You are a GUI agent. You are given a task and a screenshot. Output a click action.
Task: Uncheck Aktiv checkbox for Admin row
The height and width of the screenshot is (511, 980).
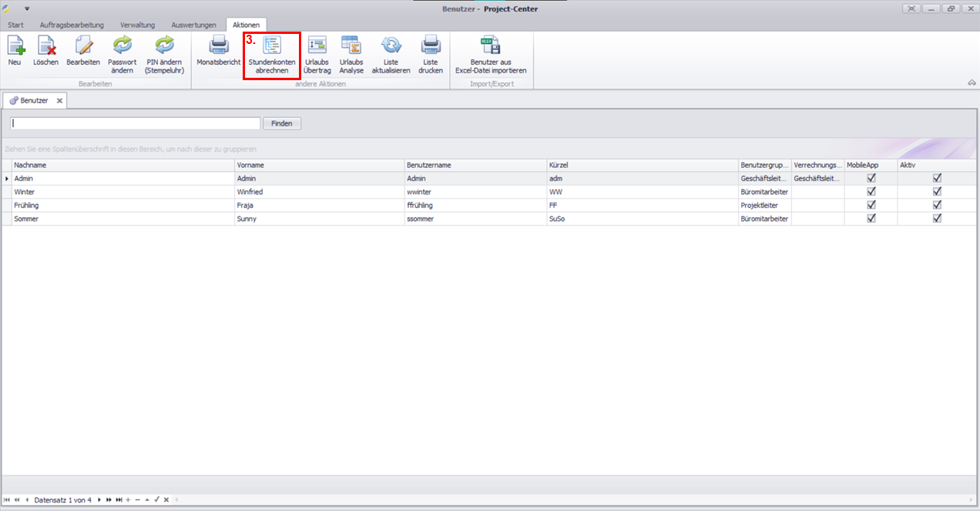point(937,178)
